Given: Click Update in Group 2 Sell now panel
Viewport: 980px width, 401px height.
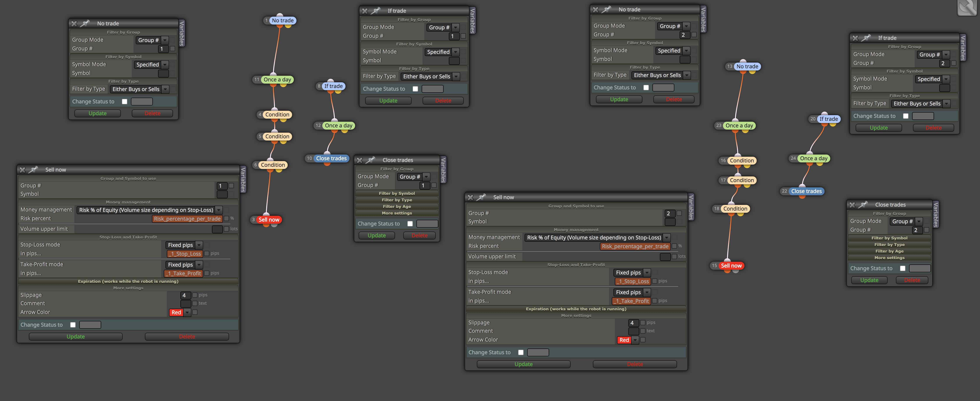Looking at the screenshot, I should tap(523, 364).
